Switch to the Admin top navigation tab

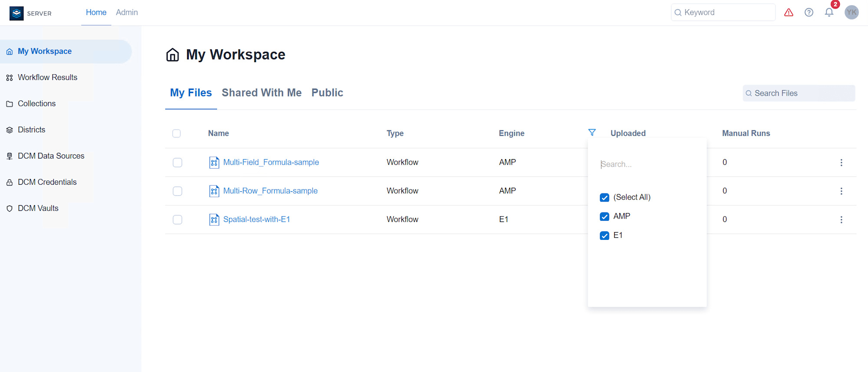point(127,13)
